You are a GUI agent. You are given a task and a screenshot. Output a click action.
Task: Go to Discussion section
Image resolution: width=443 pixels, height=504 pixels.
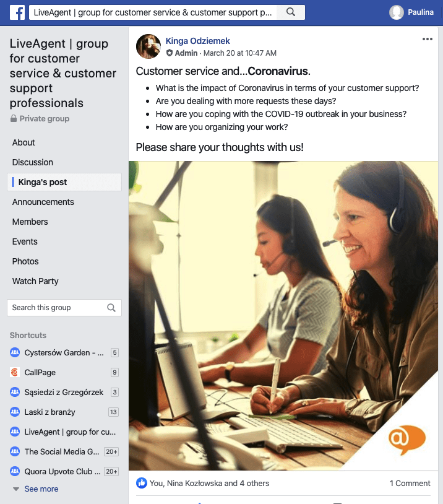click(32, 162)
